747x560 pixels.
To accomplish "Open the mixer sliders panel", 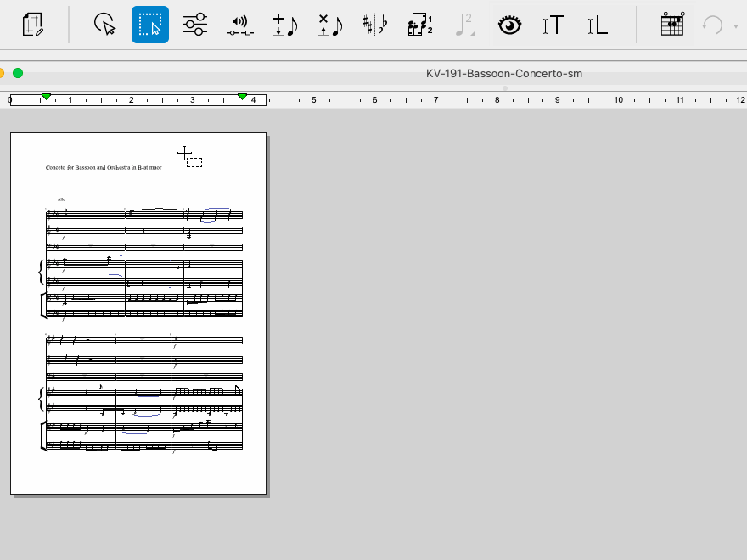I will click(195, 25).
